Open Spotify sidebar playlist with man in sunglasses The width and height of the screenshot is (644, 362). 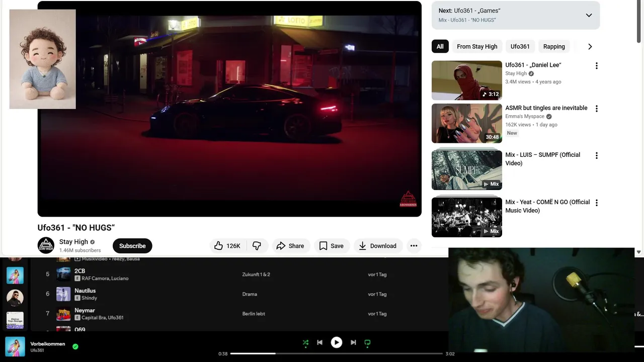(15, 298)
